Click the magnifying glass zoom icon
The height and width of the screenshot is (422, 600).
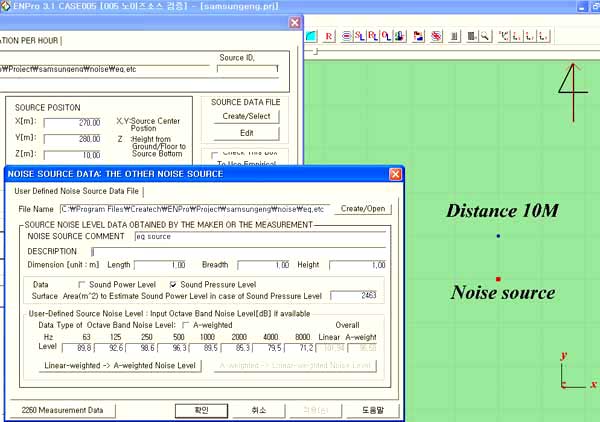pos(485,36)
